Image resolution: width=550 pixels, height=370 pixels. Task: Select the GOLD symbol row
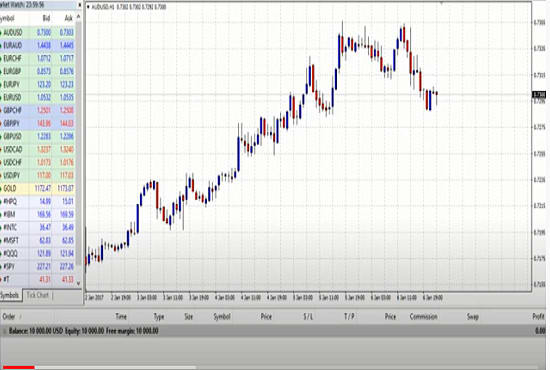pyautogui.click(x=38, y=189)
